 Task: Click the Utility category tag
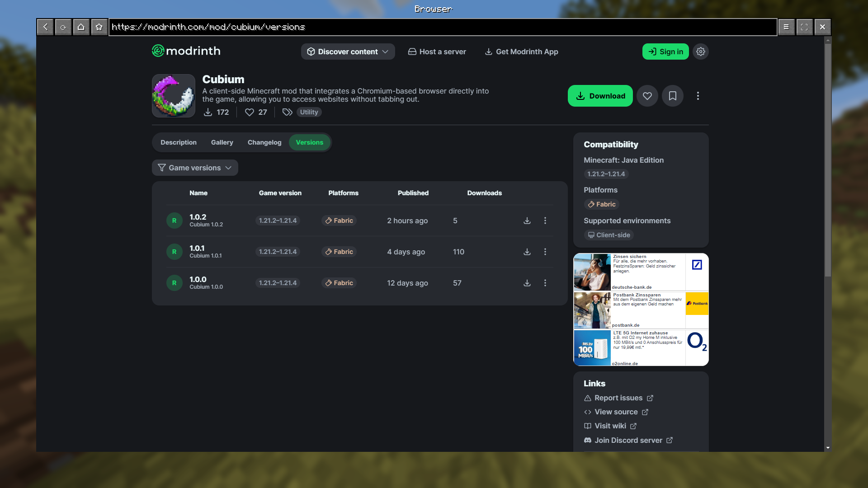pyautogui.click(x=309, y=112)
